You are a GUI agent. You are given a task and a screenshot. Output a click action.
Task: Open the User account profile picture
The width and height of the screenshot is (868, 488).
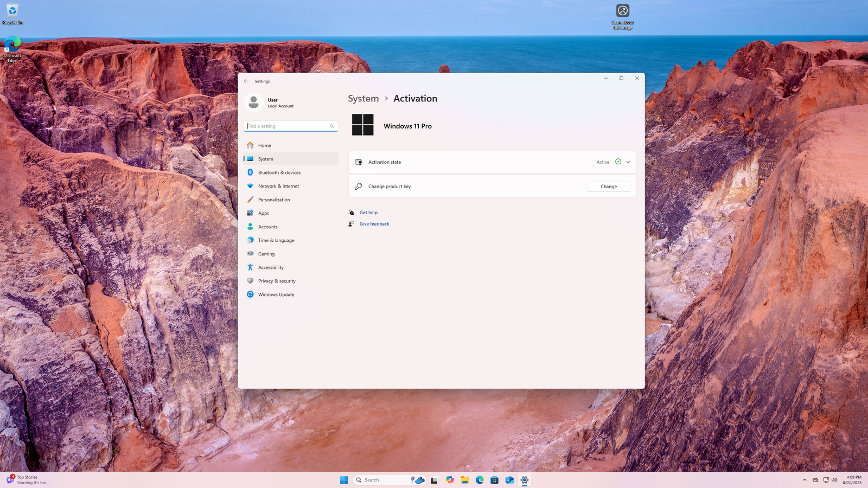[254, 102]
